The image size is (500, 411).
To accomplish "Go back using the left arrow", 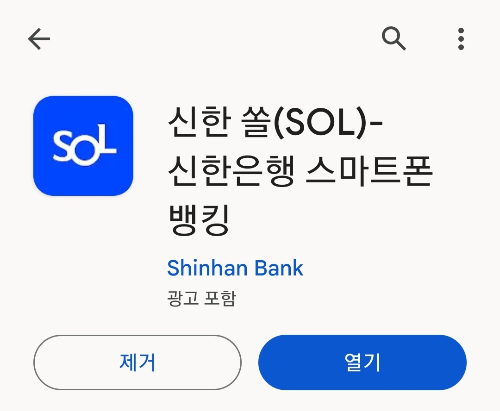I will [39, 39].
